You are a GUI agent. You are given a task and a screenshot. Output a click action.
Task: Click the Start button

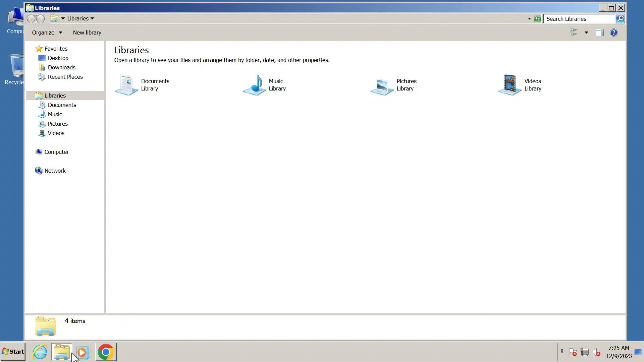point(13,352)
